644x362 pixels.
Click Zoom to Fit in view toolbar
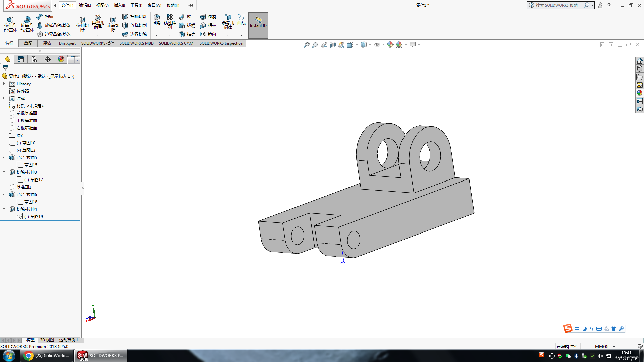pos(307,45)
